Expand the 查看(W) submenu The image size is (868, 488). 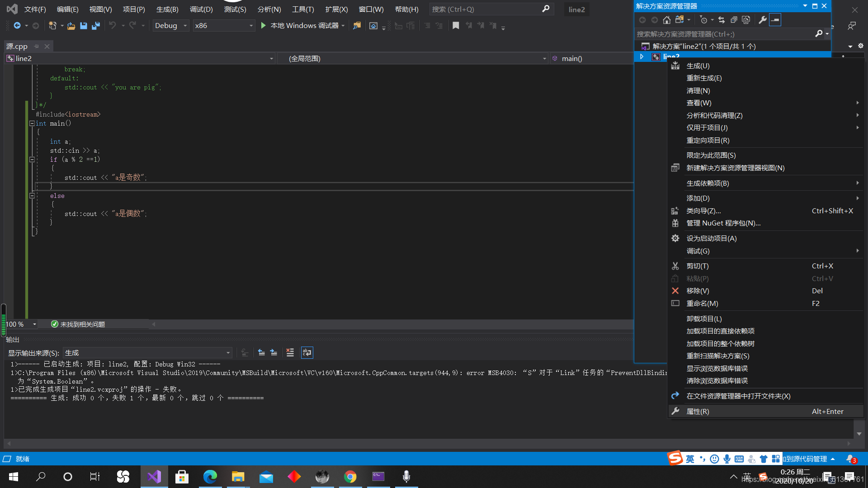(x=766, y=103)
